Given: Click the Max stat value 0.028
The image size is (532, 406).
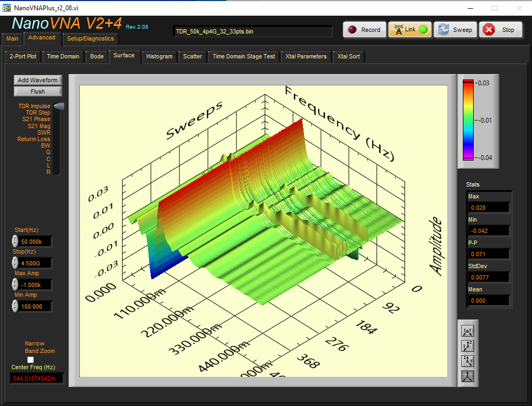Looking at the screenshot, I should (489, 208).
